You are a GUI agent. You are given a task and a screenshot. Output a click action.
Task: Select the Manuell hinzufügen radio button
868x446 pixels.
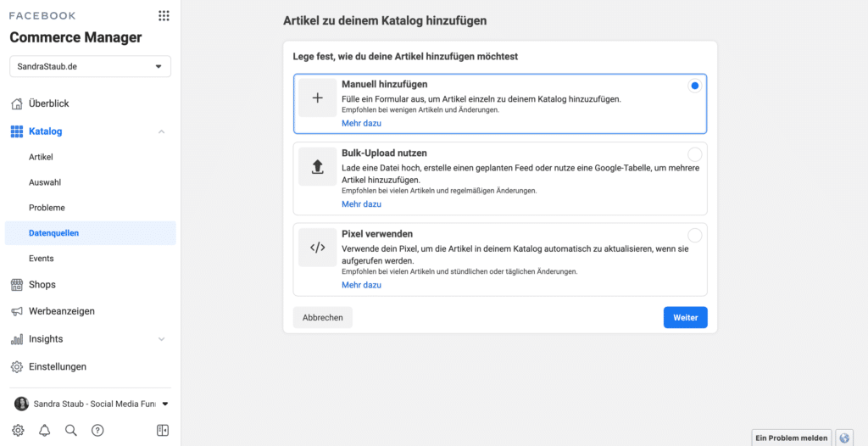(x=694, y=86)
